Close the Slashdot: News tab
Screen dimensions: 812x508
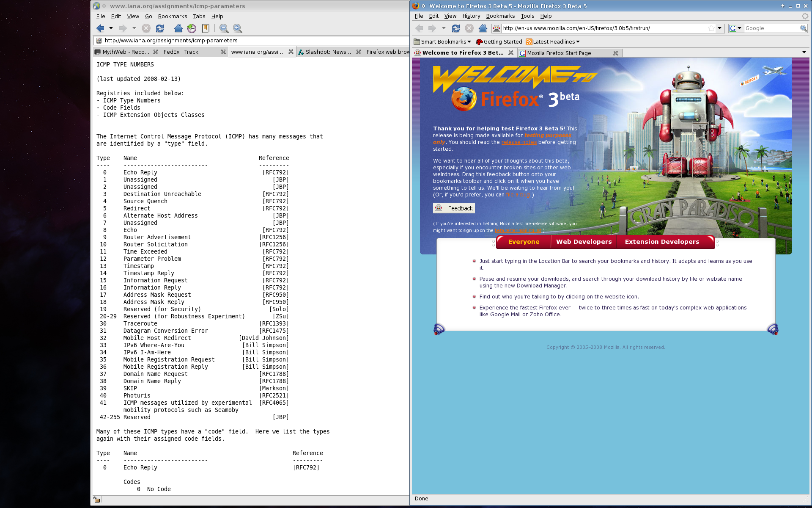(359, 52)
